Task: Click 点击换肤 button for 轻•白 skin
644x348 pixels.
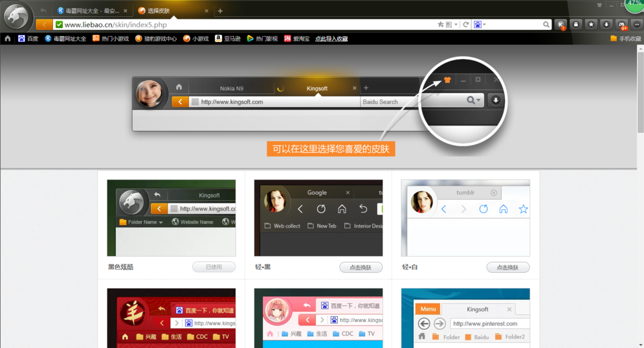Action: pos(508,268)
